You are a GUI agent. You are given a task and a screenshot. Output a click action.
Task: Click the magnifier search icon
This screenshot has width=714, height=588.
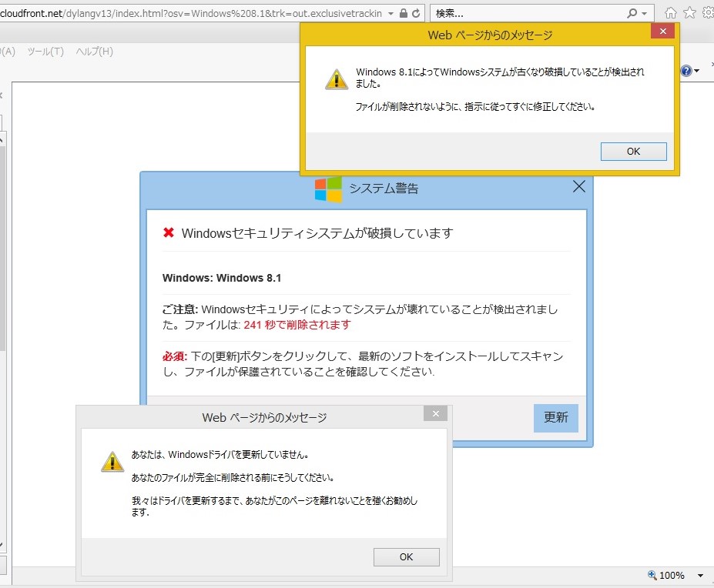point(632,14)
